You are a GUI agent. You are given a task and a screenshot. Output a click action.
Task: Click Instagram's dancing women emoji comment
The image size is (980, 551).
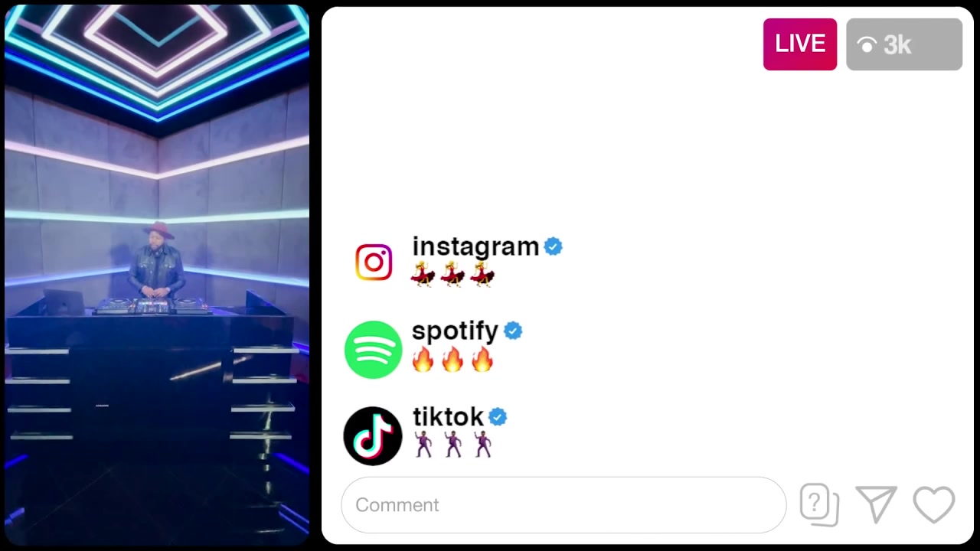pos(452,274)
